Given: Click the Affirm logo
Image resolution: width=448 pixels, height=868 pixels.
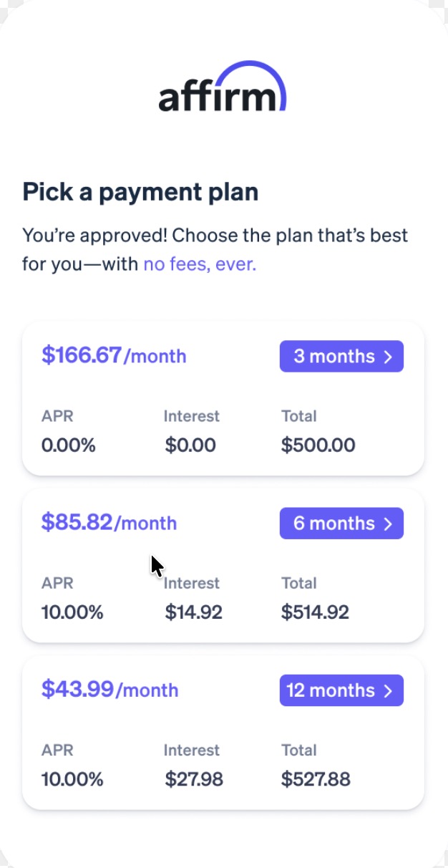Looking at the screenshot, I should tap(223, 89).
